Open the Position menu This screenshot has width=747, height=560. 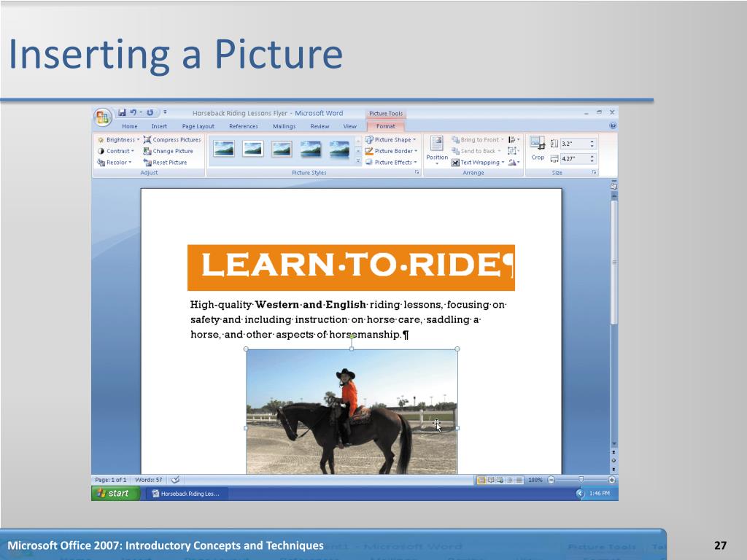pyautogui.click(x=437, y=150)
